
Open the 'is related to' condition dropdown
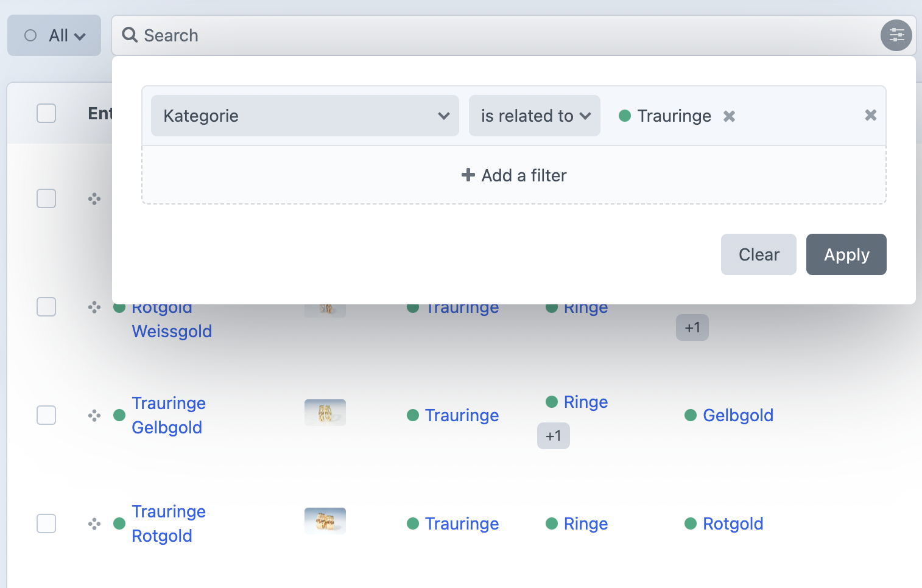coord(534,116)
